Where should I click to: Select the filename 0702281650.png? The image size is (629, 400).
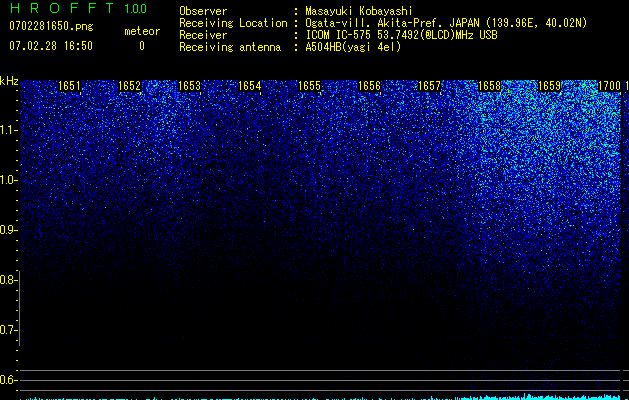pyautogui.click(x=51, y=26)
